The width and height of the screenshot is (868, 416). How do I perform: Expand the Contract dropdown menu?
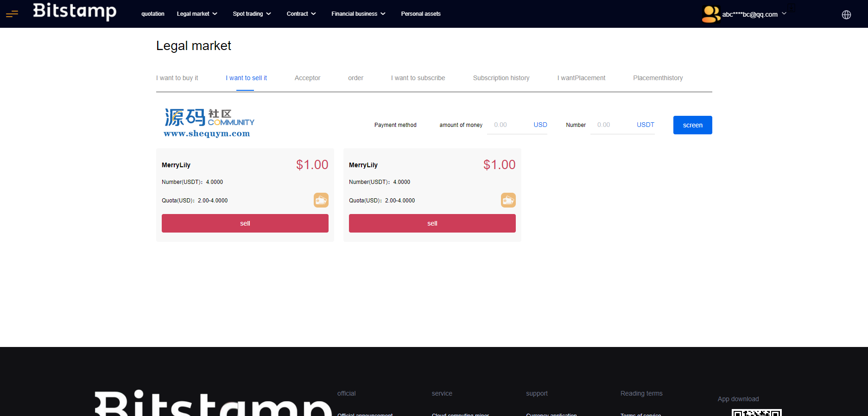tap(301, 14)
